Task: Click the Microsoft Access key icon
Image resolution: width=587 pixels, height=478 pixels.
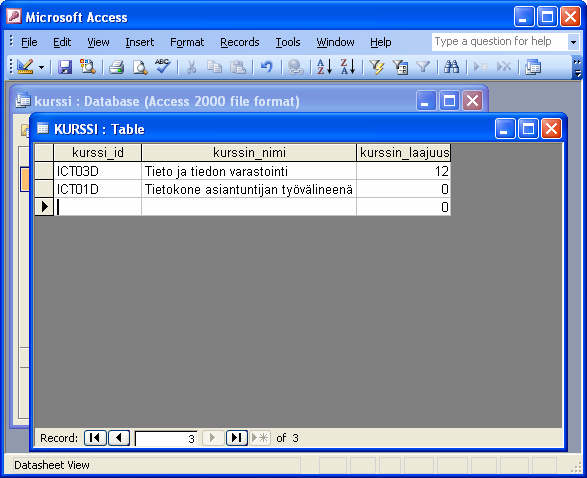Action: (14, 16)
